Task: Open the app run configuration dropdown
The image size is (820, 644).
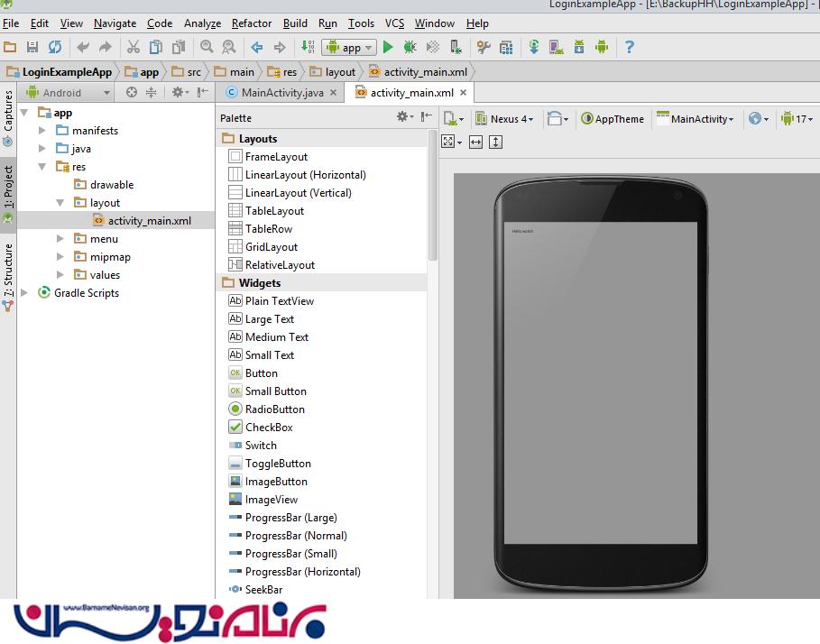Action: [x=349, y=48]
